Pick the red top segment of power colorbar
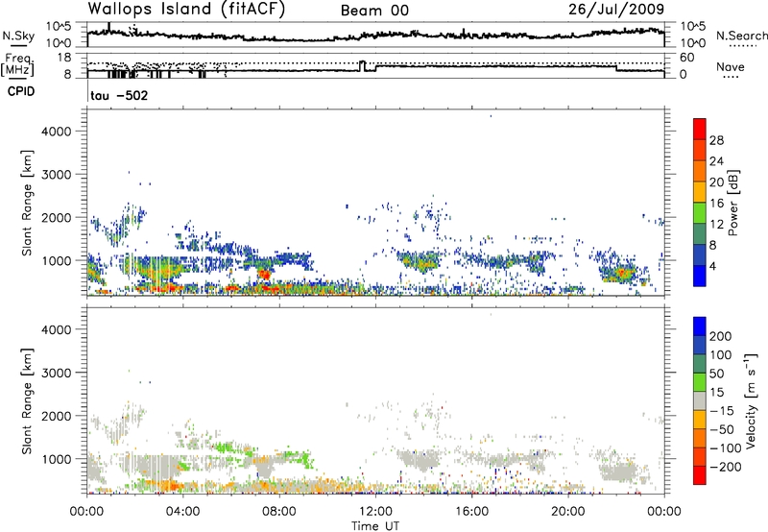 (700, 129)
